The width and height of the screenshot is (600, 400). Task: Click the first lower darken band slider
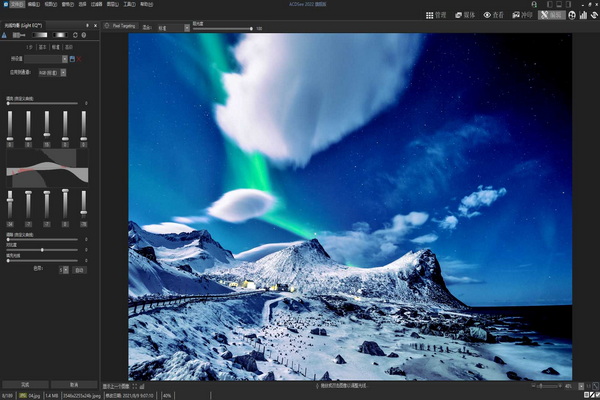pos(10,205)
